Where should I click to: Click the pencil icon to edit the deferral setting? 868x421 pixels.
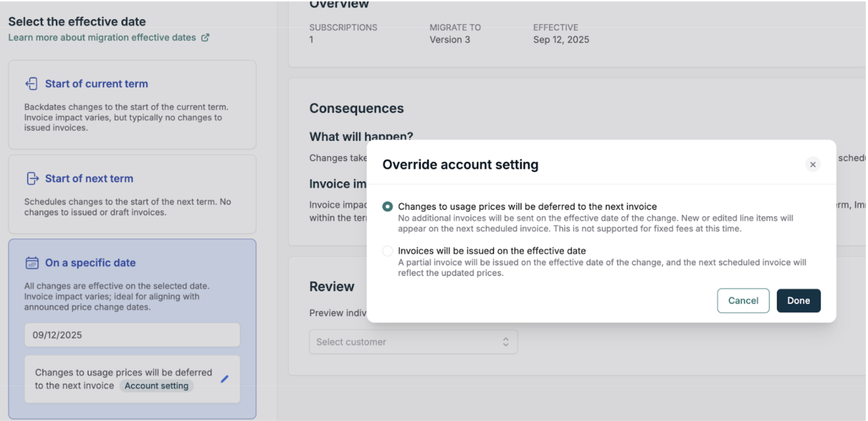(225, 379)
